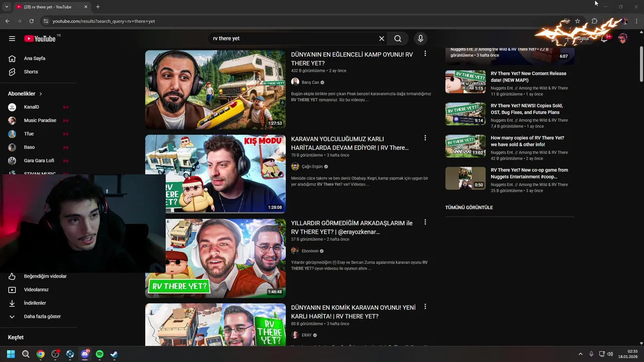The height and width of the screenshot is (362, 644).
Task: Reload the page
Action: [x=31, y=21]
